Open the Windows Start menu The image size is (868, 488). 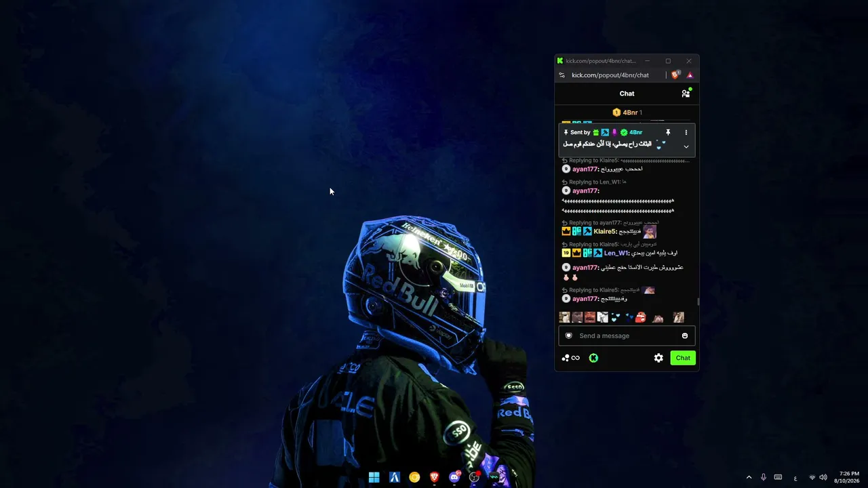pos(374,477)
